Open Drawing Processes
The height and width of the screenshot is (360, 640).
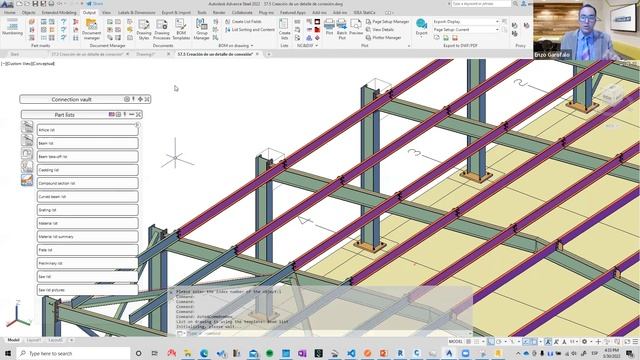pyautogui.click(x=162, y=29)
